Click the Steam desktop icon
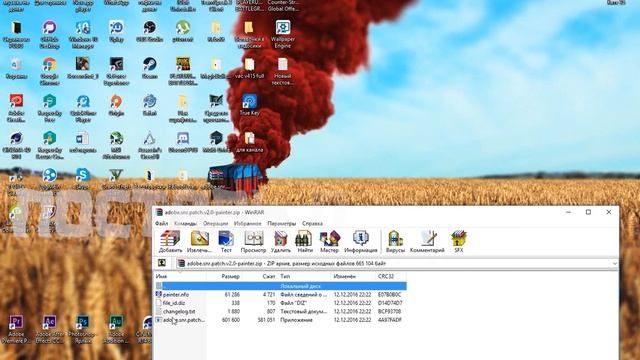Viewport: 640px width, 360px height. click(x=149, y=68)
